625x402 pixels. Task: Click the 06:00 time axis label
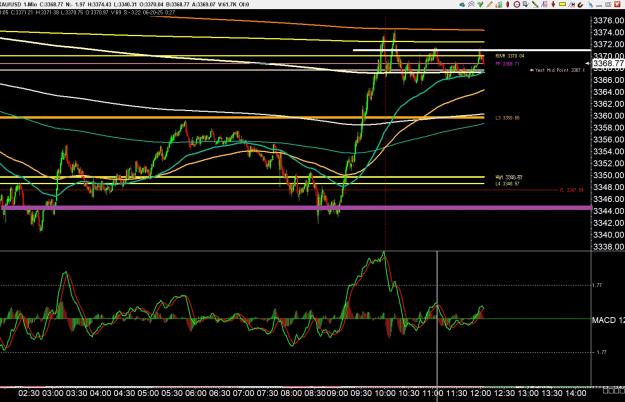point(196,393)
